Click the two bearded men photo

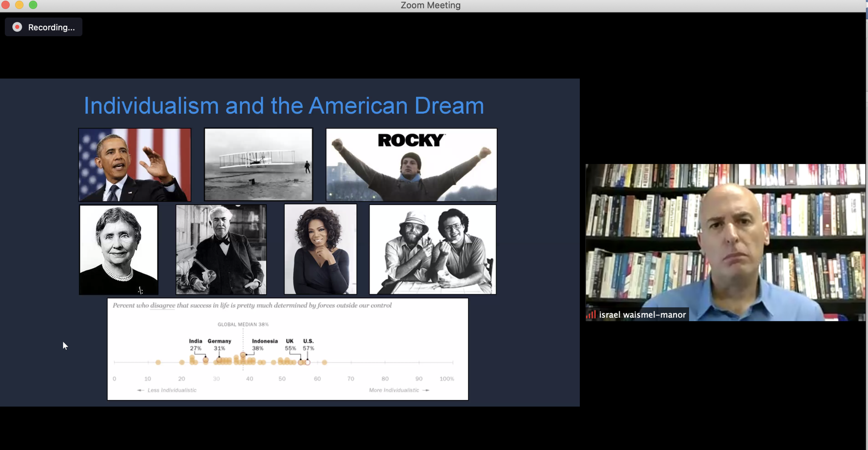click(x=433, y=249)
